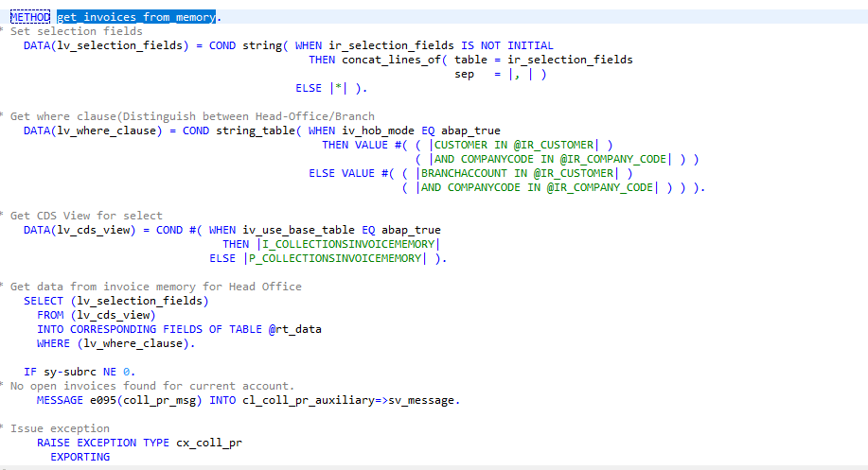
Task: Click cx_coll_pr exception class name
Action: (x=209, y=443)
